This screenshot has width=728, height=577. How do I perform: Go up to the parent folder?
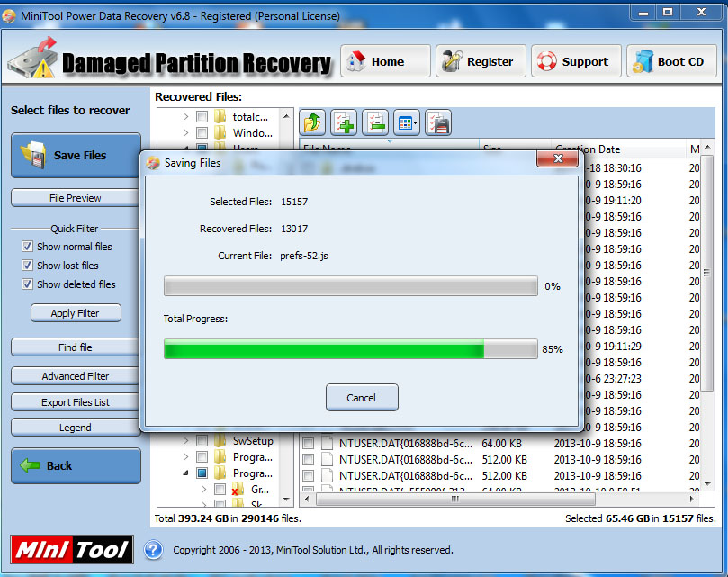coord(312,123)
